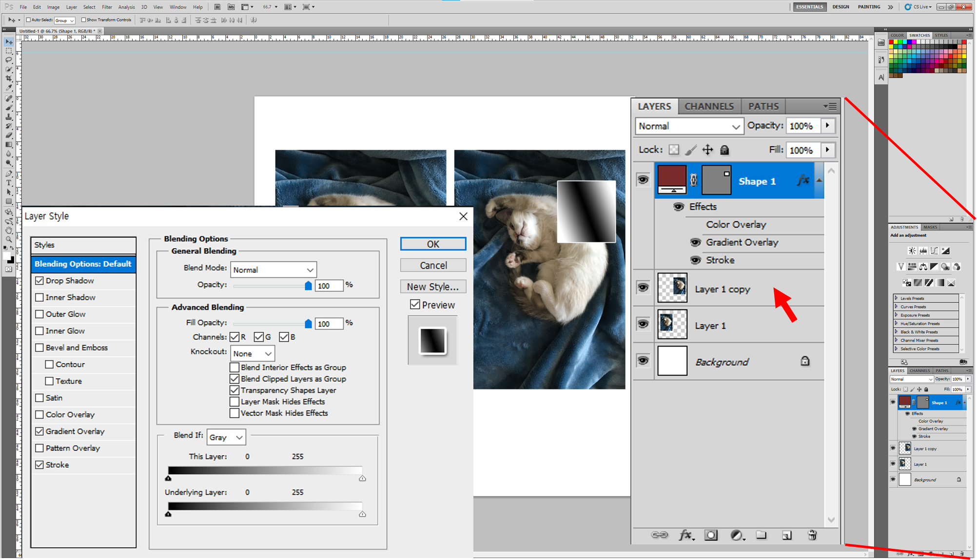Click the New Style button

point(432,287)
